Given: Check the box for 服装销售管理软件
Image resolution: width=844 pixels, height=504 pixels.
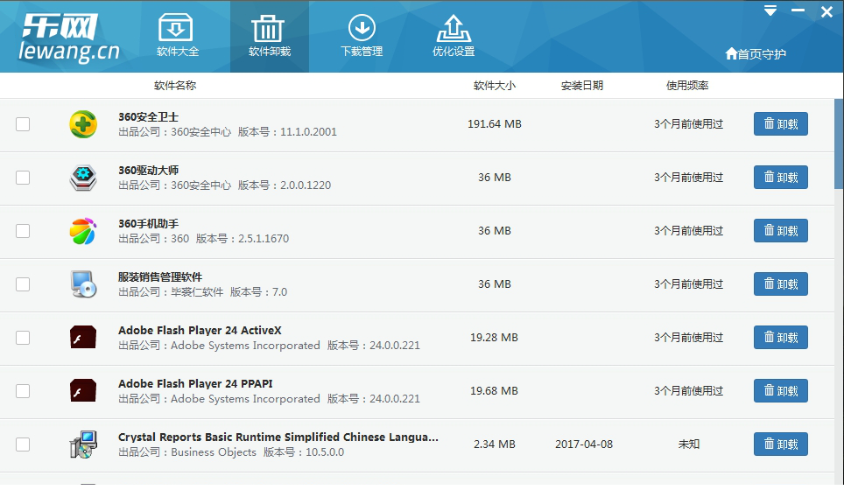Looking at the screenshot, I should pos(23,284).
